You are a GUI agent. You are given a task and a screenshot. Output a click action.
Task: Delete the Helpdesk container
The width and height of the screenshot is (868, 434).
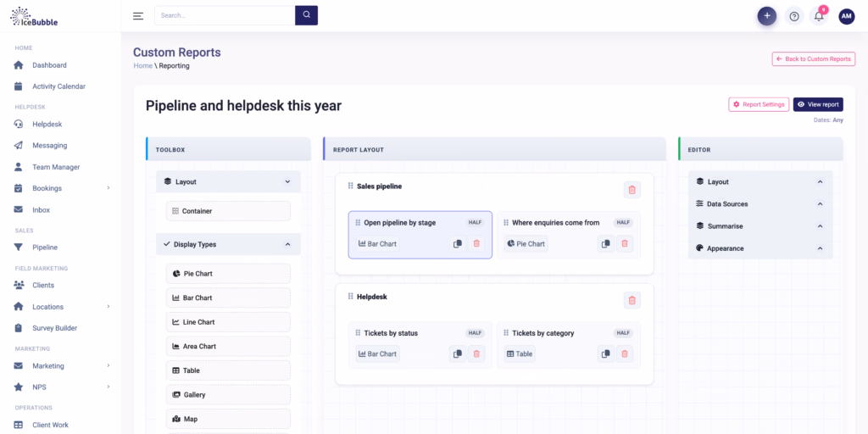tap(632, 300)
